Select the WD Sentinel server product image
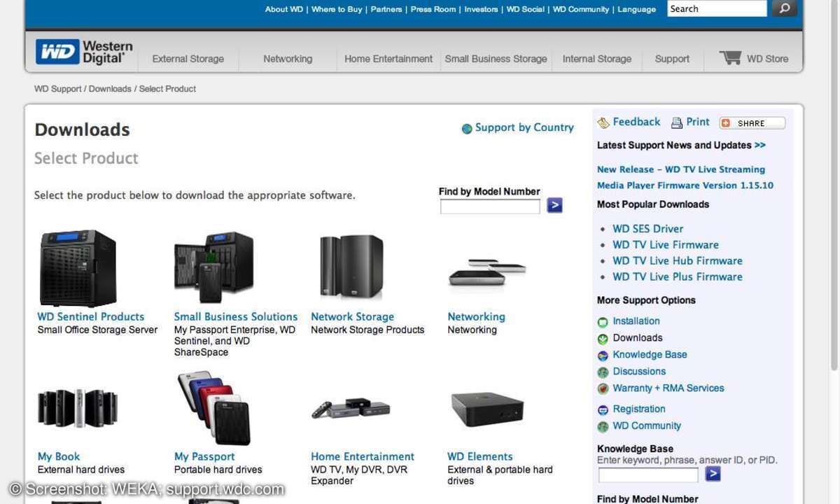Image resolution: width=840 pixels, height=504 pixels. click(78, 268)
